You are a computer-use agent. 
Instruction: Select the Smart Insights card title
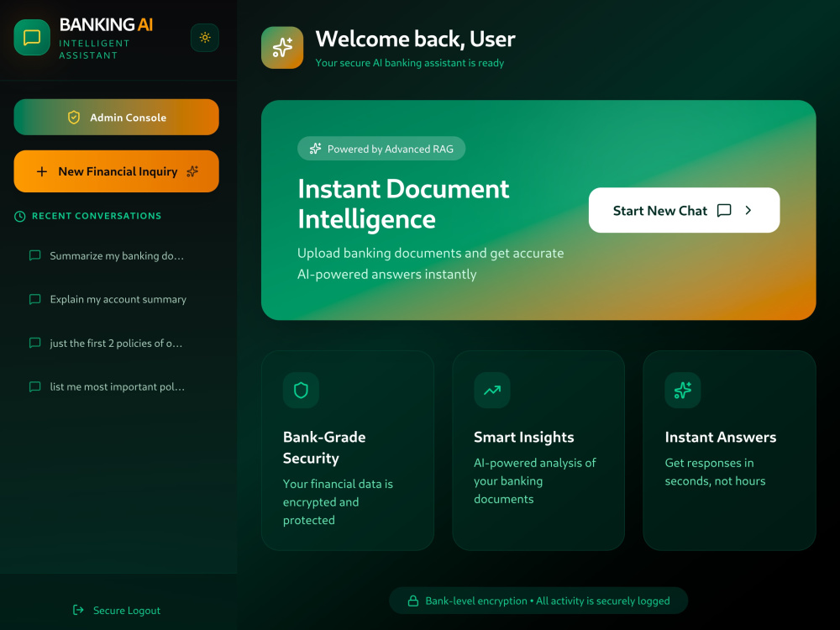tap(524, 437)
